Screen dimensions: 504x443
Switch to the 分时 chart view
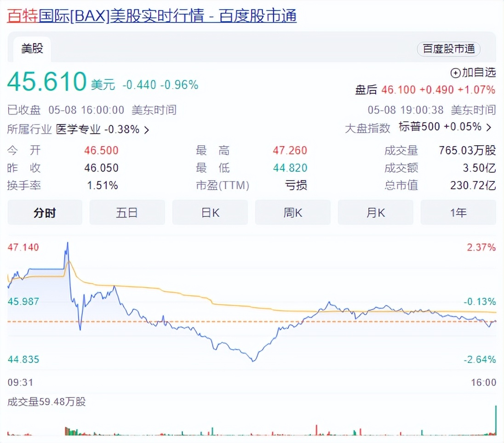tap(45, 212)
